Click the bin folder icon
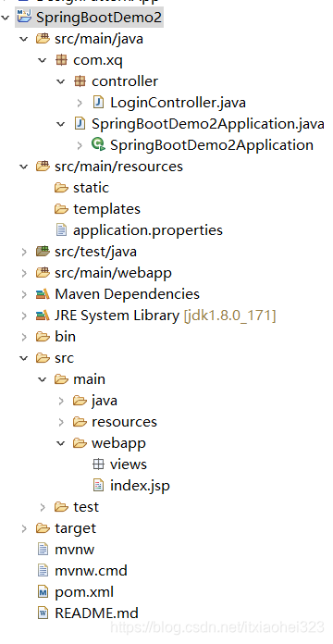 (43, 337)
